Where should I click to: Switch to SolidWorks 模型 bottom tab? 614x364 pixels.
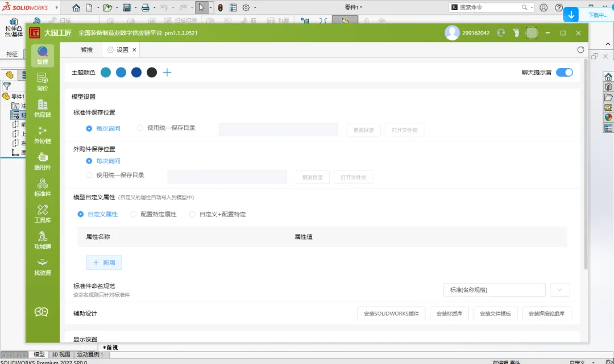tap(39, 354)
